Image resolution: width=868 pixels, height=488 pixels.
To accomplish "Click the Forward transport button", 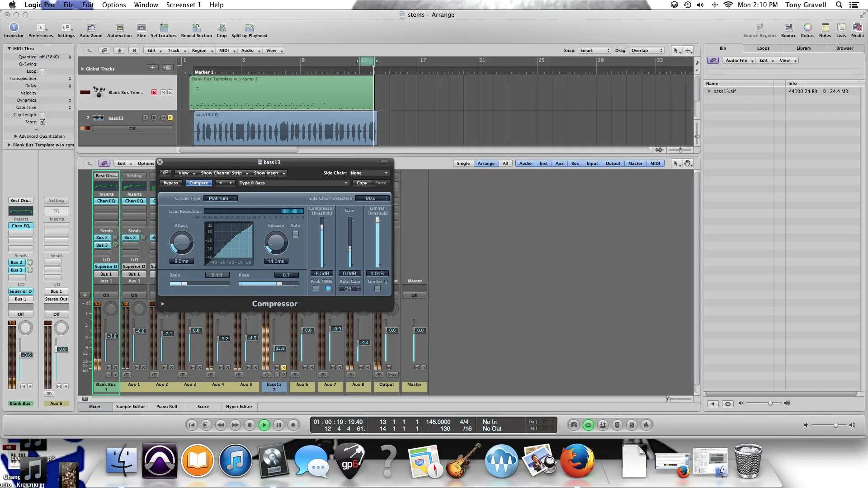I will click(x=235, y=425).
